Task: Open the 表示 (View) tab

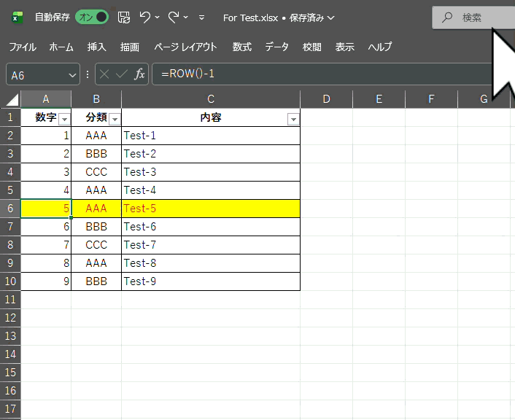Action: pos(344,47)
